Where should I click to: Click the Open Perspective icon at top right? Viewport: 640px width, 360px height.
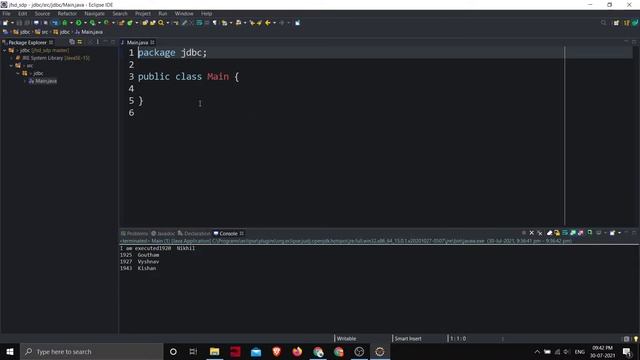616,23
